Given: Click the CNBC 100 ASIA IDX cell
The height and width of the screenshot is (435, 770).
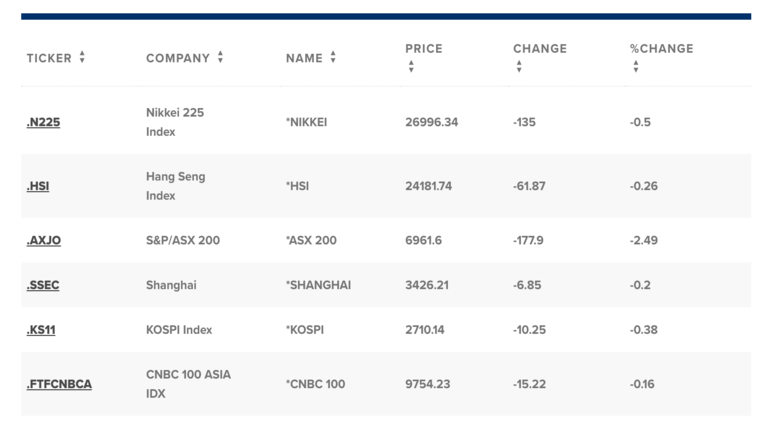Looking at the screenshot, I should (187, 384).
